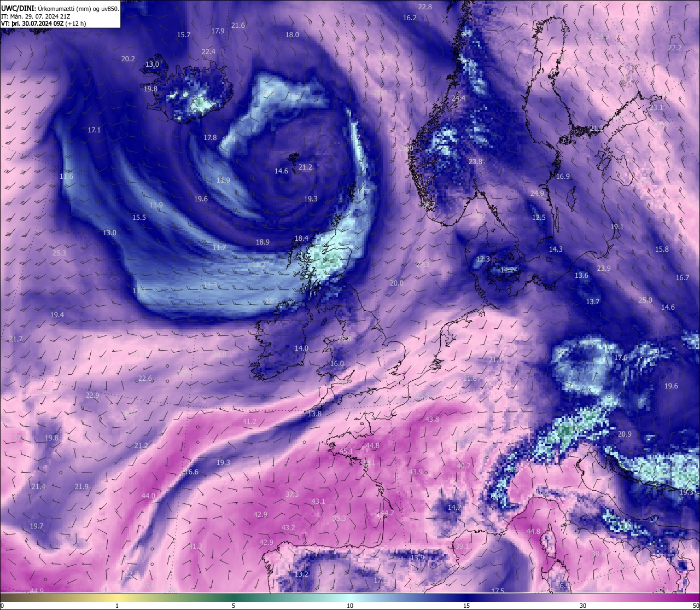700x610 pixels.
Task: Click the VT valid time 30.07.2024 09Z line
Action: click(x=44, y=24)
